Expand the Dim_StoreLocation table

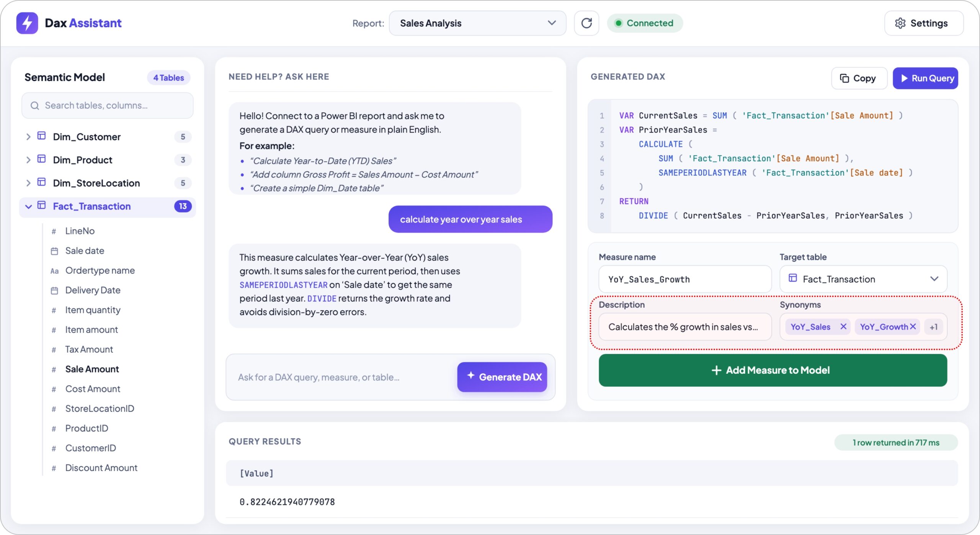(x=28, y=183)
